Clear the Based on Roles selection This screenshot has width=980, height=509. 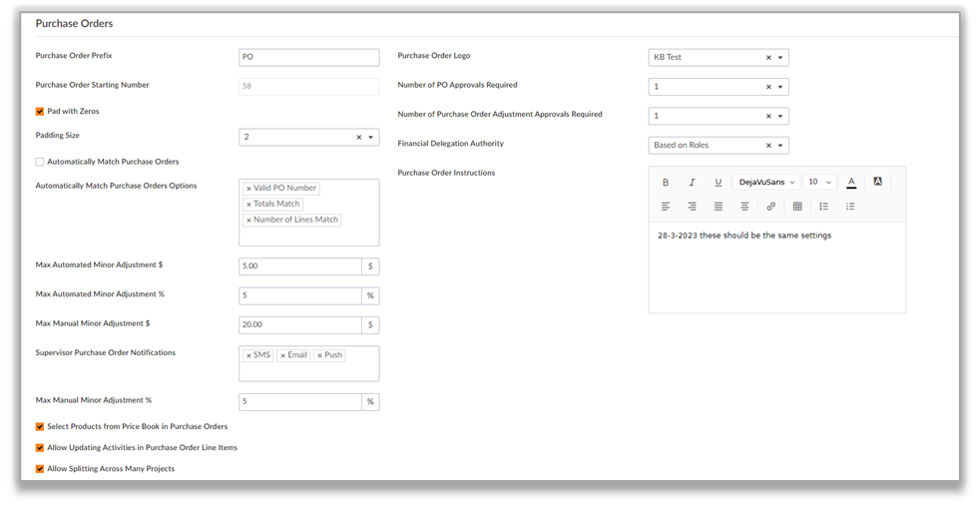(768, 146)
